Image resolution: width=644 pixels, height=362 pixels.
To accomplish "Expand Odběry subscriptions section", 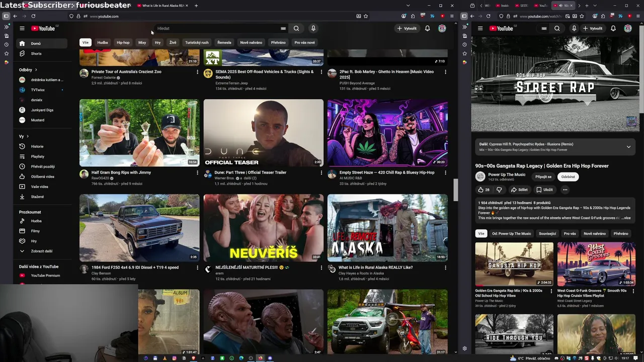I will pyautogui.click(x=28, y=70).
